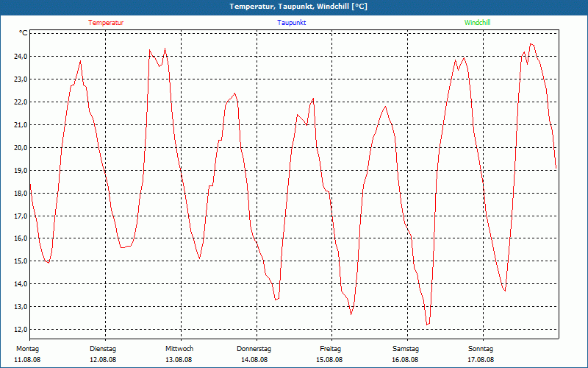Click the date 15.08.08
Image resolution: width=588 pixels, height=368 pixels.
(329, 360)
